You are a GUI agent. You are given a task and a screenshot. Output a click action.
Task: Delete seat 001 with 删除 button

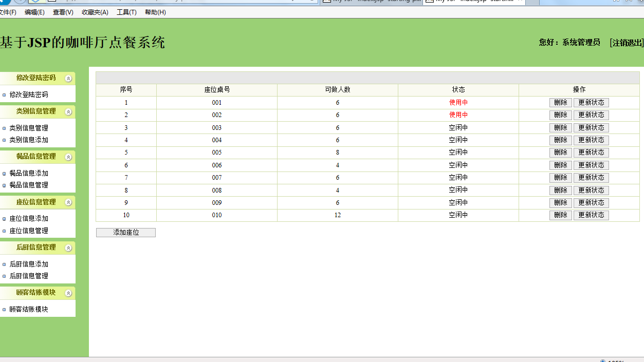[x=560, y=103]
